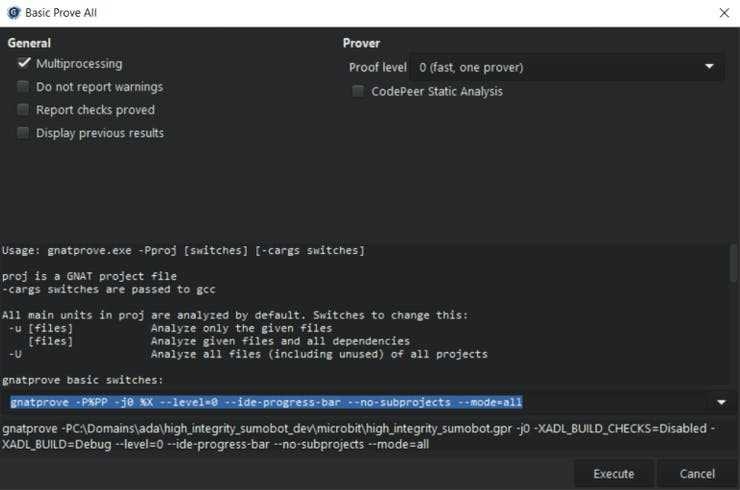Open the Proof level dropdown
Screen dimensions: 740x490
pos(568,67)
